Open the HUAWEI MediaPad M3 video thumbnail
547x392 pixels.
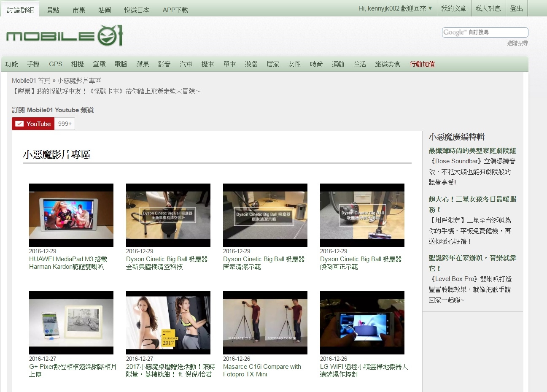[x=71, y=215]
